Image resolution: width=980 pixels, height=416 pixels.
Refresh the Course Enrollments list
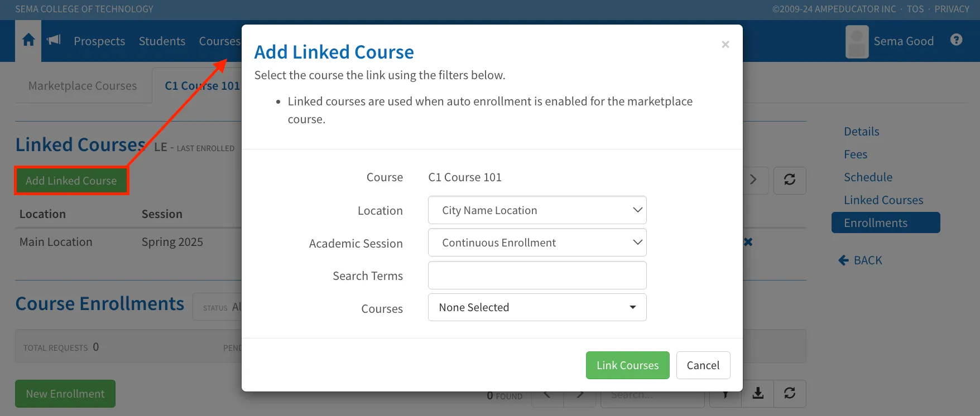click(790, 393)
